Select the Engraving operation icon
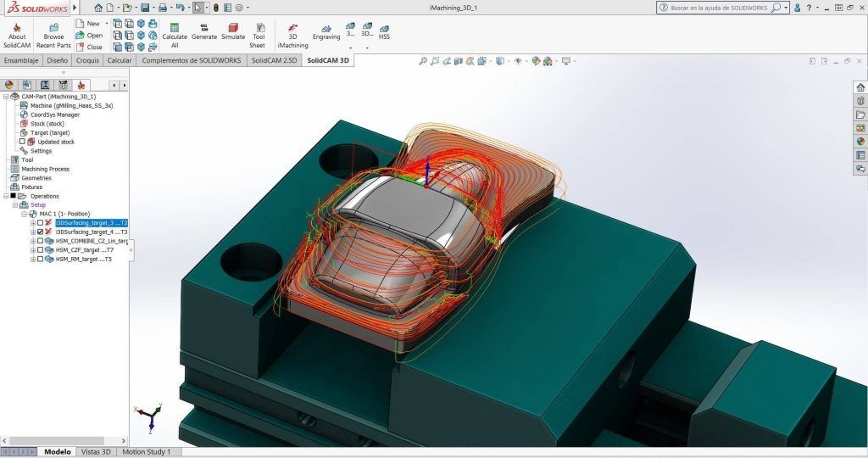The width and height of the screenshot is (868, 458). click(326, 31)
